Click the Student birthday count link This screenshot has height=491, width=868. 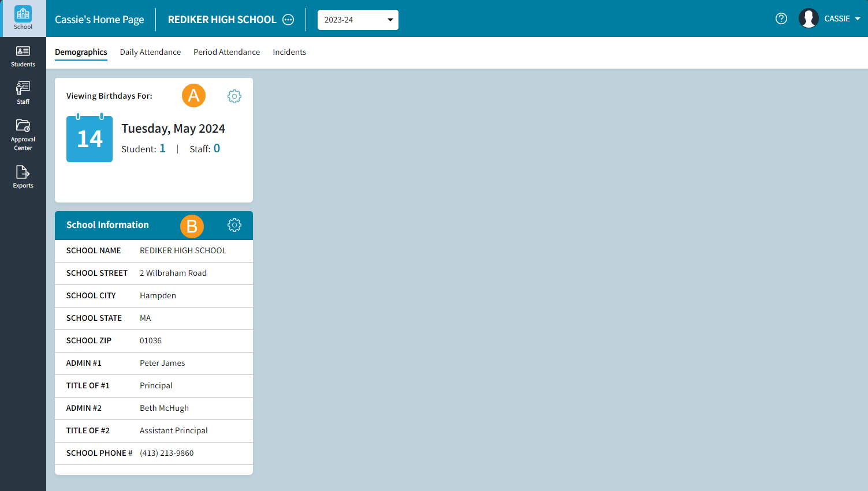coord(162,148)
